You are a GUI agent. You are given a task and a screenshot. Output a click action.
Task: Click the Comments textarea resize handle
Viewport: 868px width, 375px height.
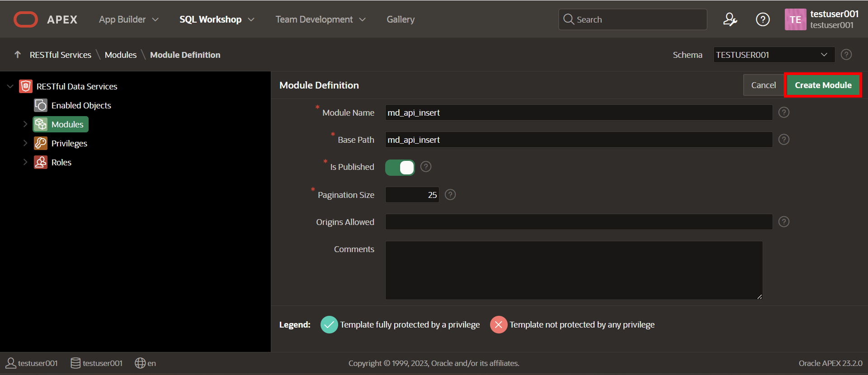pyautogui.click(x=759, y=296)
